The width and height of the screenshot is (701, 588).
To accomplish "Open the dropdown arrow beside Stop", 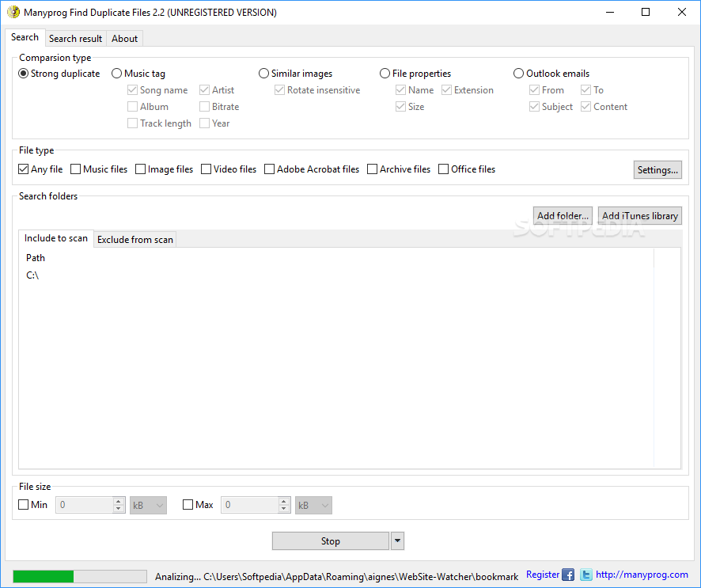I will coord(397,541).
